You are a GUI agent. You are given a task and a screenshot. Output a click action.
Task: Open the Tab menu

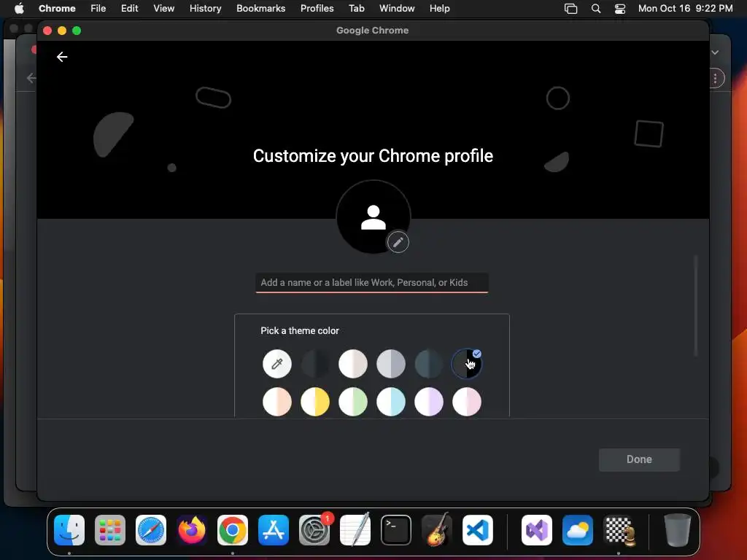click(x=356, y=8)
